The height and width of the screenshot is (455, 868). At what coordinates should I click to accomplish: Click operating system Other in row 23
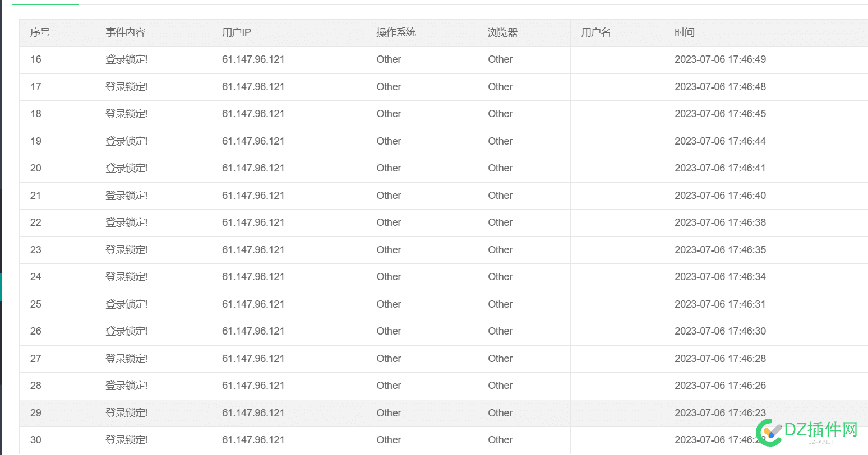tap(389, 250)
